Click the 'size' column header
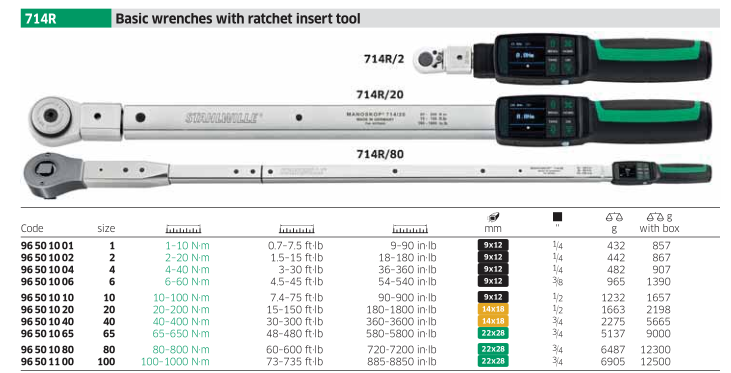 coord(106,228)
